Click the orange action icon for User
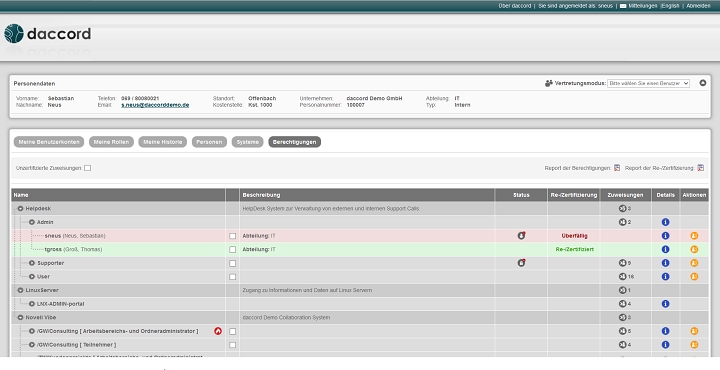The width and height of the screenshot is (720, 370). (x=694, y=277)
